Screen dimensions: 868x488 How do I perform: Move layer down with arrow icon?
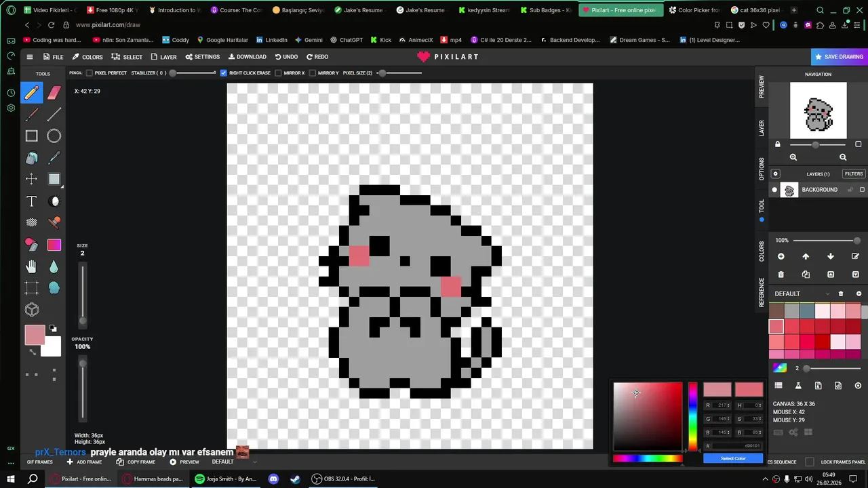tap(831, 256)
